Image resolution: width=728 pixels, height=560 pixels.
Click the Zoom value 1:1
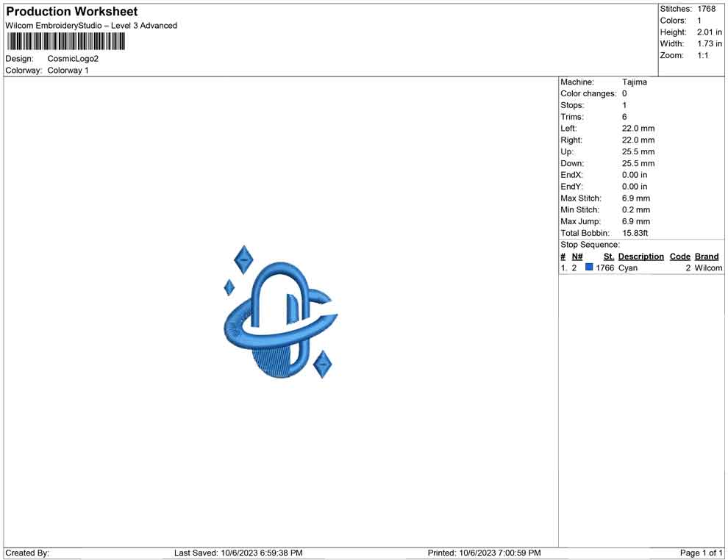click(702, 55)
